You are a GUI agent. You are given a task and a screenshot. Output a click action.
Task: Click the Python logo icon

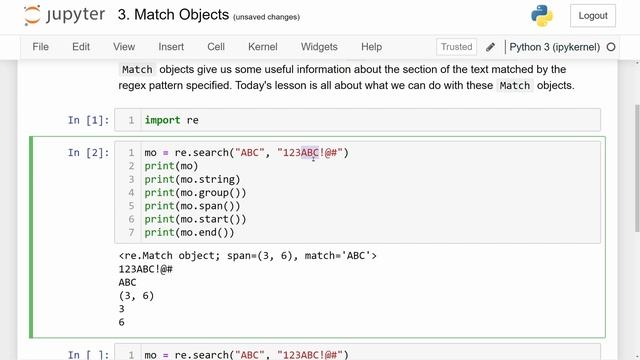(542, 16)
